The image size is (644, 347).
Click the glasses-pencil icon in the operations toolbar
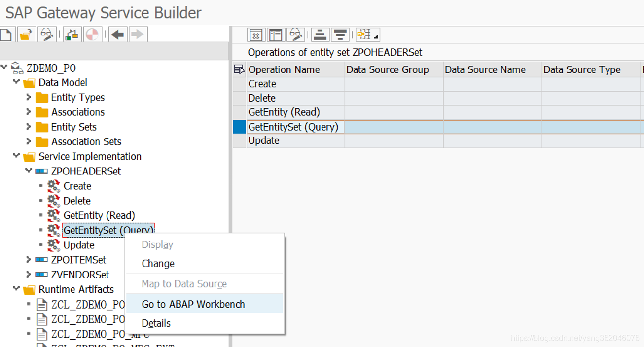tap(296, 35)
